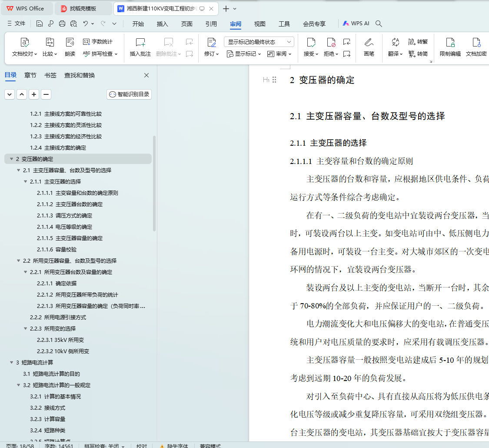Collapse the 2.2.3 所用变的选择 node
The width and height of the screenshot is (489, 448).
coord(25,328)
